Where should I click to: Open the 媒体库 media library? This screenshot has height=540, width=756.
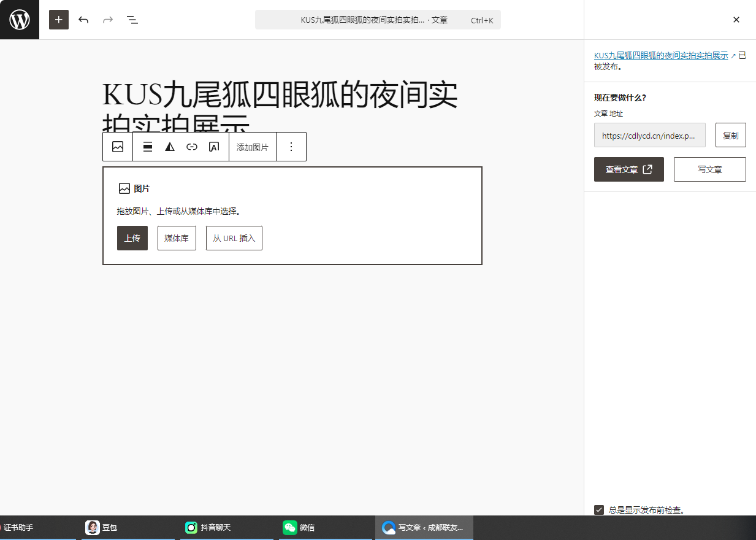(x=177, y=238)
